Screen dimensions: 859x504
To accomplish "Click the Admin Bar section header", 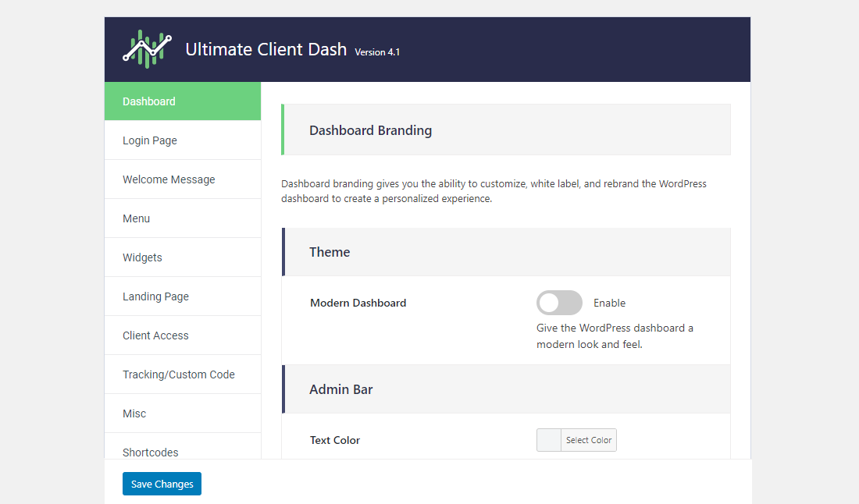I will tap(341, 389).
